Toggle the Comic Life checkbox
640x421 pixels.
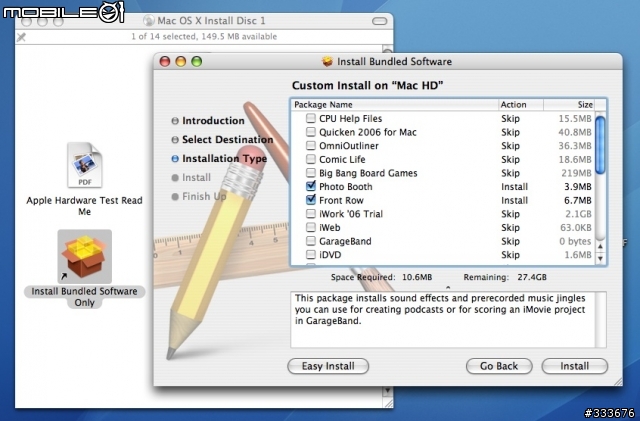tap(311, 159)
